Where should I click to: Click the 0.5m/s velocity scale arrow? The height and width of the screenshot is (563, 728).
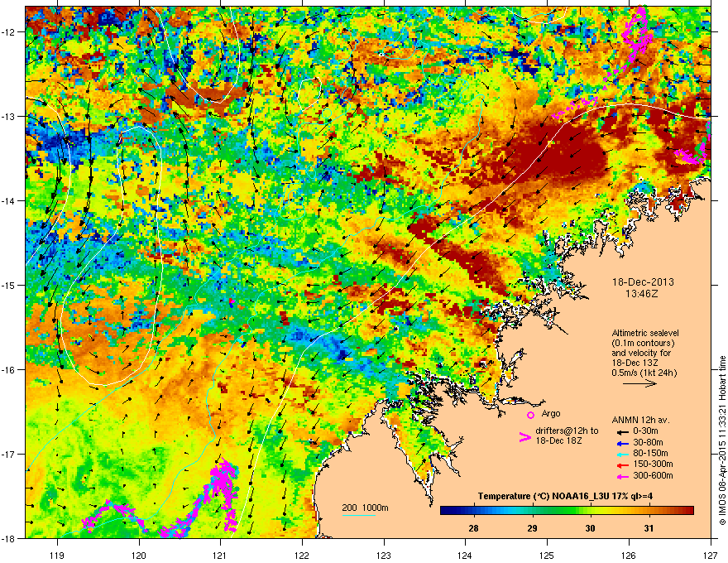pos(639,383)
